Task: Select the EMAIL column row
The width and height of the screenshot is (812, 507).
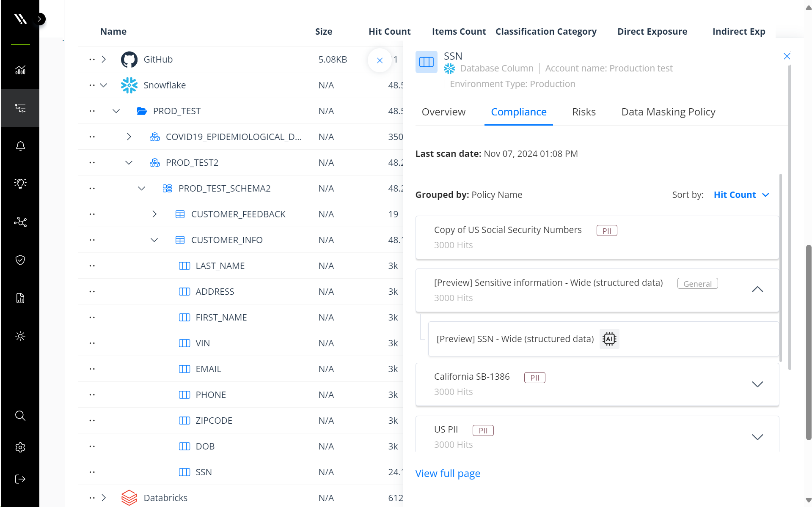Action: click(208, 369)
